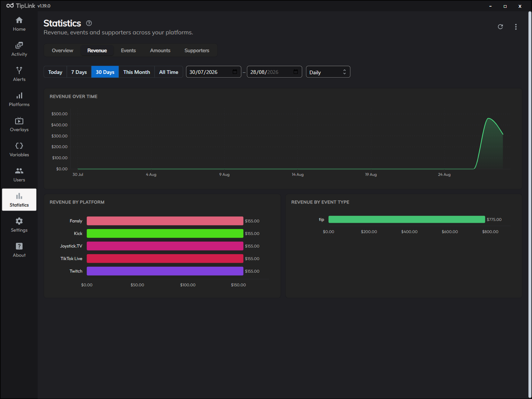Switch to the Events tab
This screenshot has width=532, height=399.
128,50
